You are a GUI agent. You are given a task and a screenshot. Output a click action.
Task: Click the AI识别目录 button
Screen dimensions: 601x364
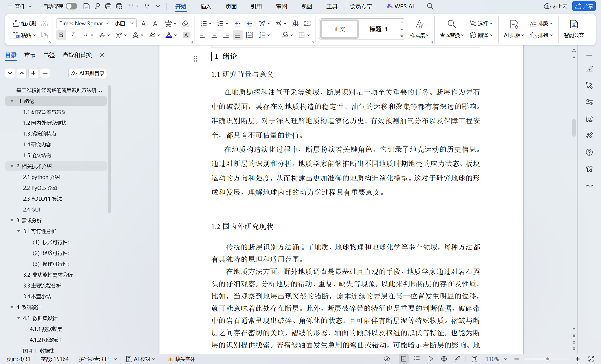(x=88, y=73)
